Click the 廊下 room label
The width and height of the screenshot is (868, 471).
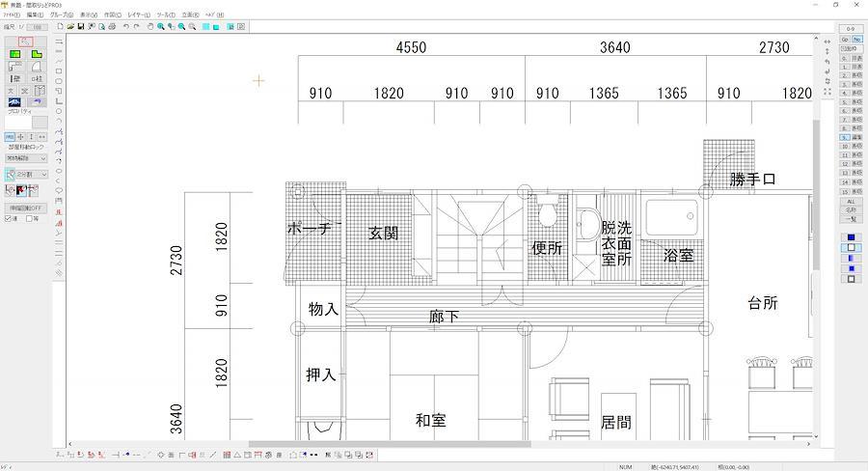(x=444, y=317)
